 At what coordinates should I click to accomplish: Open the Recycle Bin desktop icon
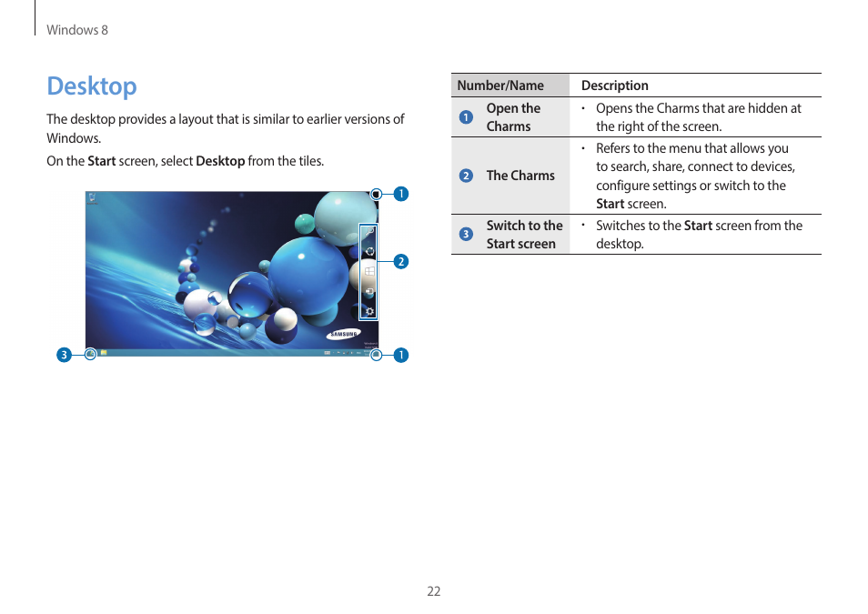[92, 198]
